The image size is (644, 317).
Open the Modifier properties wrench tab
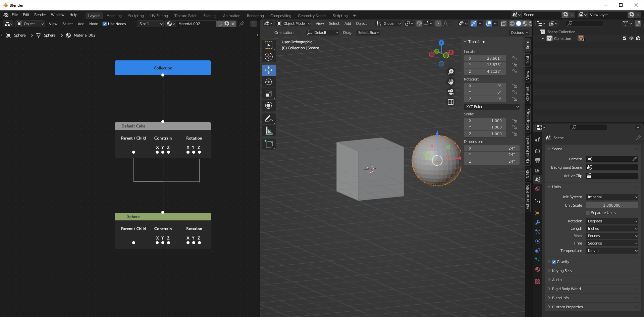point(538,222)
